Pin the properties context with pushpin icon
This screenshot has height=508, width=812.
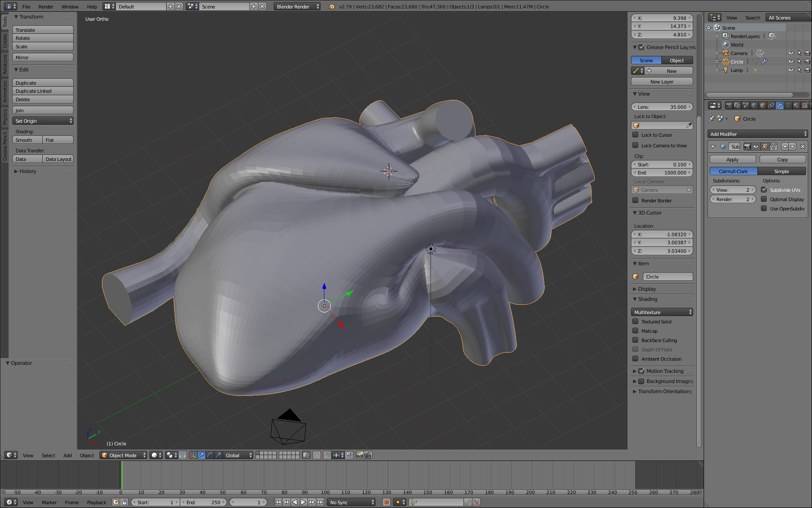pos(711,119)
